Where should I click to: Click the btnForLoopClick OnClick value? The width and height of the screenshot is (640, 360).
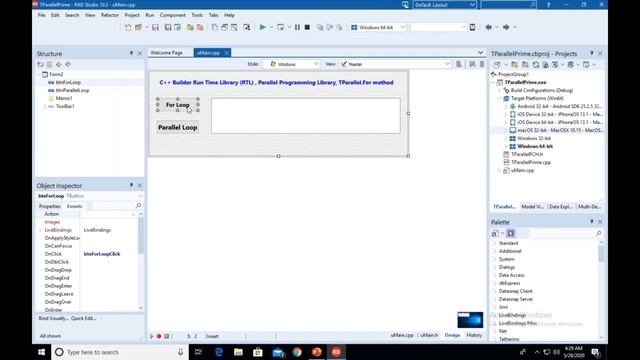point(102,254)
